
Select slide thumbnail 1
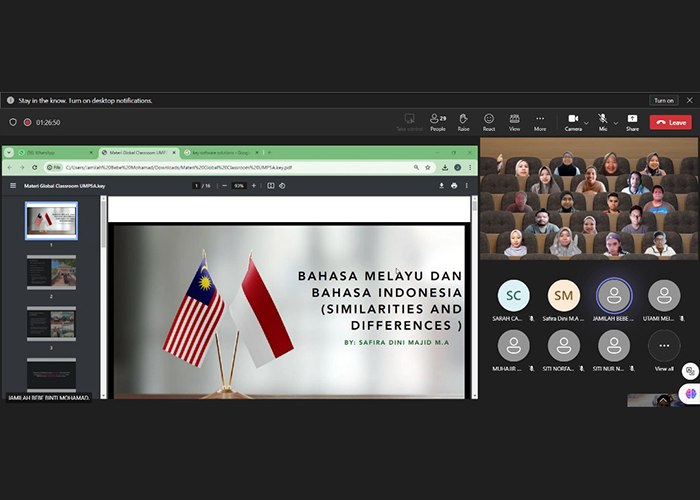pyautogui.click(x=51, y=221)
